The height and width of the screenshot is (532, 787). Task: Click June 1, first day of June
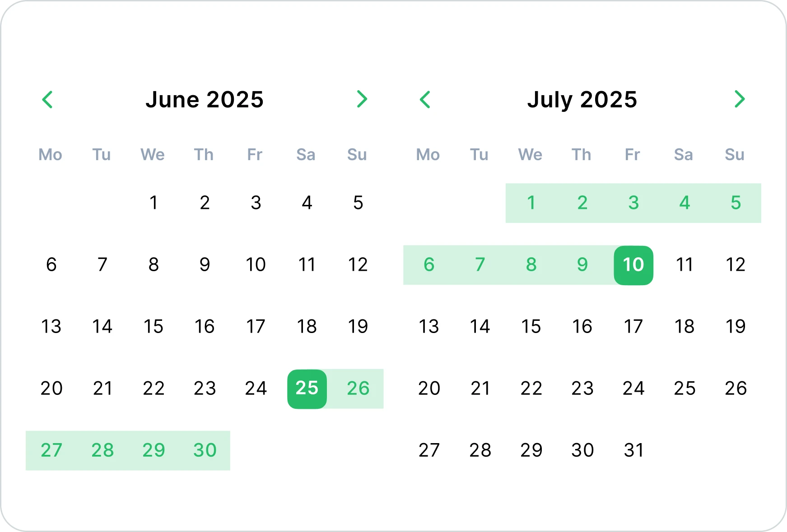tap(154, 203)
